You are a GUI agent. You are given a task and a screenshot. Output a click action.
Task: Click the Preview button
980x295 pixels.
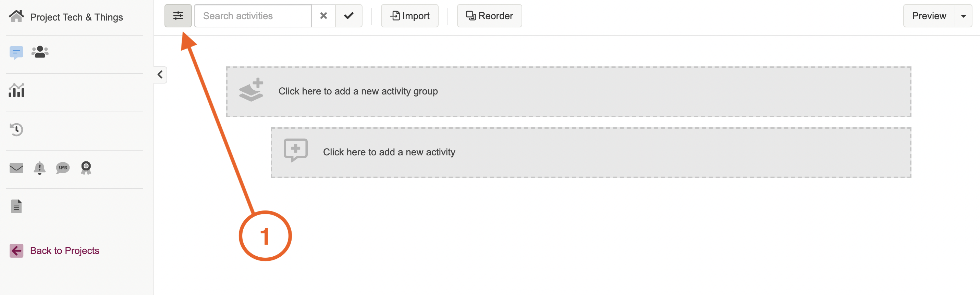(929, 16)
